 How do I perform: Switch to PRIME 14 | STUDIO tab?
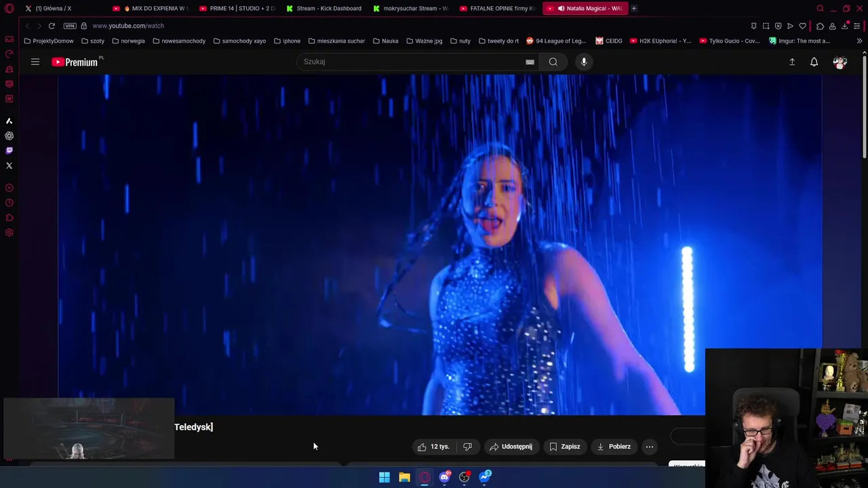tap(237, 8)
